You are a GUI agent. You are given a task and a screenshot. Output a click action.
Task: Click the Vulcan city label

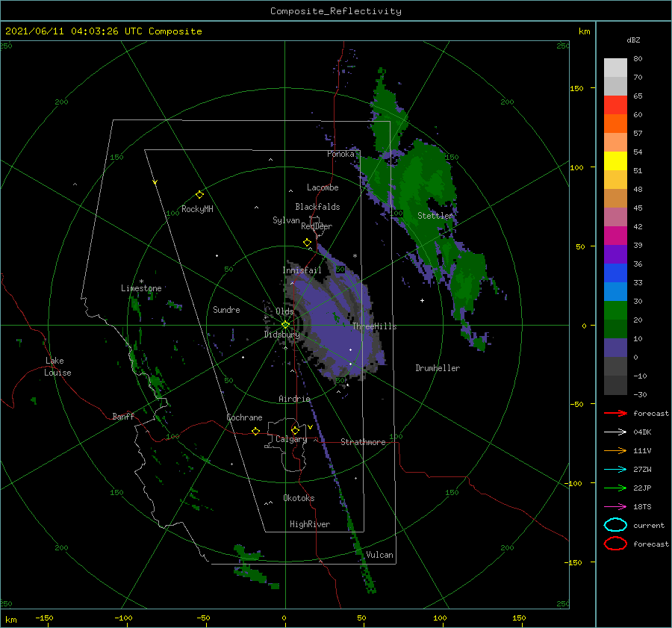point(380,555)
